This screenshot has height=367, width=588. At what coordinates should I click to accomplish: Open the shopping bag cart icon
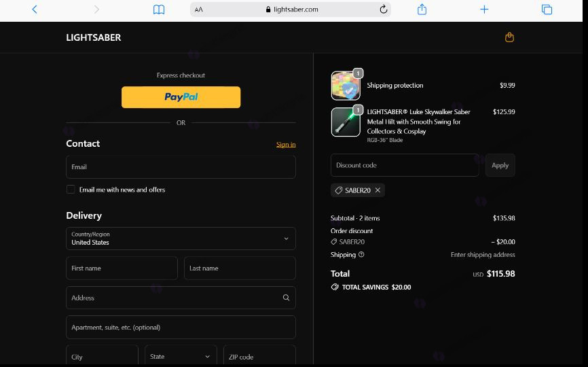pyautogui.click(x=509, y=37)
